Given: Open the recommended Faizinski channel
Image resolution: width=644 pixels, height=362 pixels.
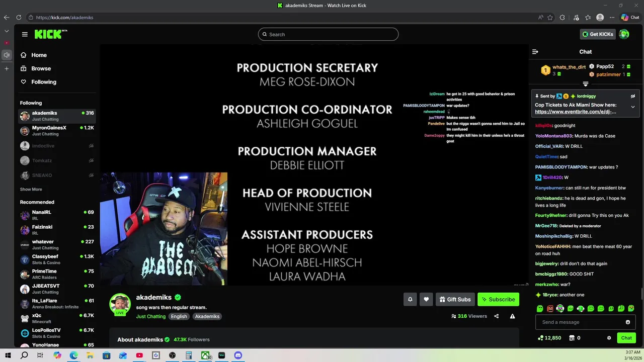Looking at the screenshot, I should point(57,230).
